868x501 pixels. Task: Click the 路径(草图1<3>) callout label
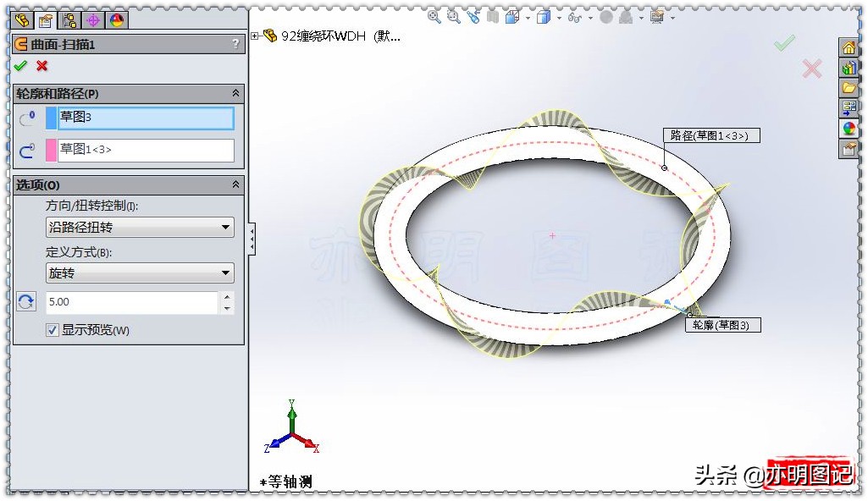pyautogui.click(x=711, y=135)
